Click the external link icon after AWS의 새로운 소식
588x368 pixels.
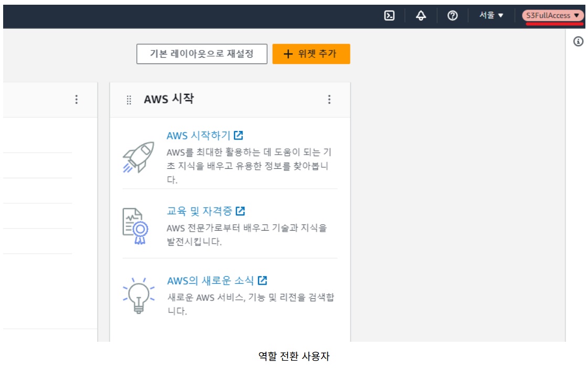262,280
